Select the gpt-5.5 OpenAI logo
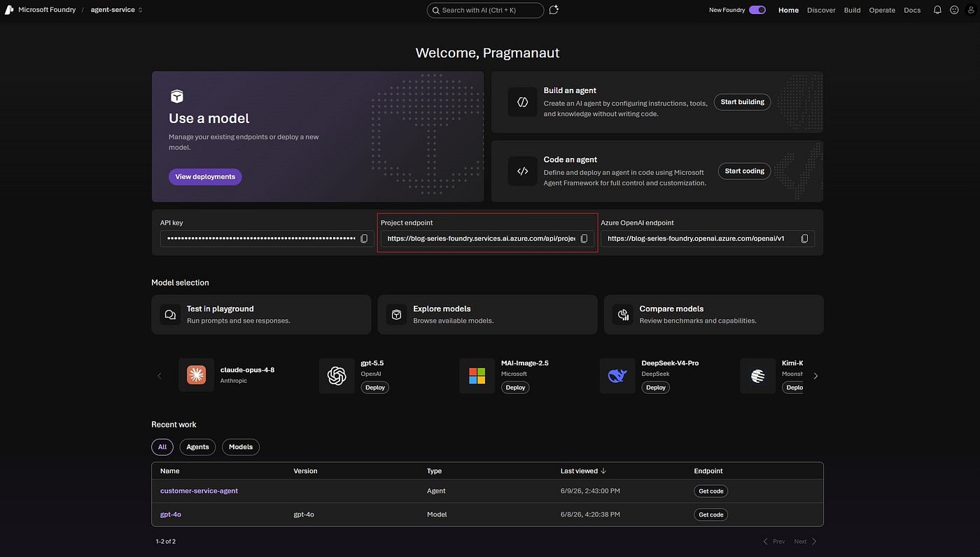Viewport: 980px width, 557px height. tap(337, 376)
